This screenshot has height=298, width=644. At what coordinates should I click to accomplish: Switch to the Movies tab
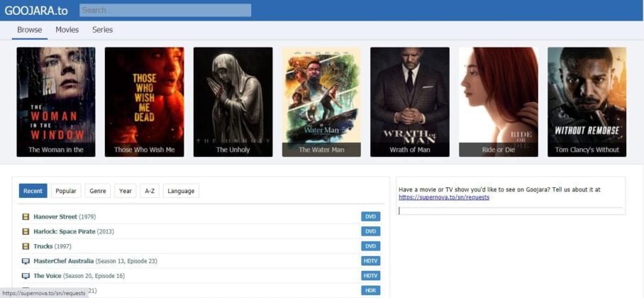(x=67, y=30)
